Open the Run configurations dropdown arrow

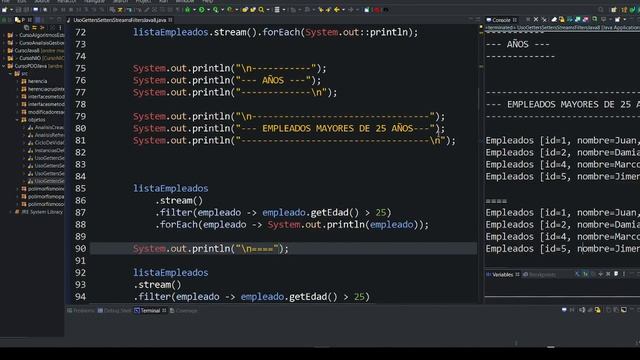pyautogui.click(x=208, y=10)
